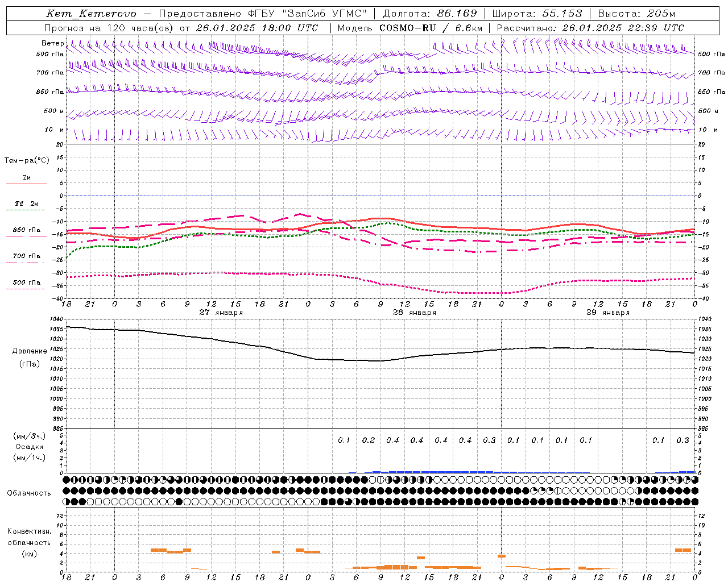This screenshot has height=582, width=728.
Task: Click the 'Ветер' wind section label
Action: pos(52,43)
